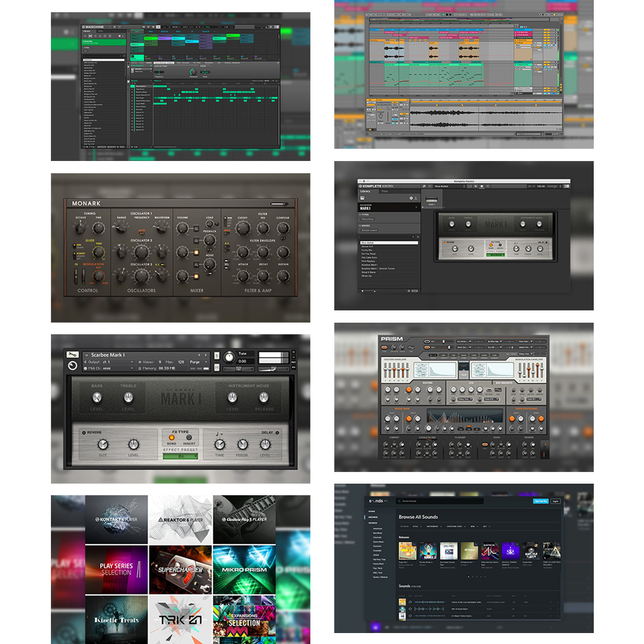
Task: Toggle Monark mixer oscillator 2 switch
Action: (x=196, y=252)
